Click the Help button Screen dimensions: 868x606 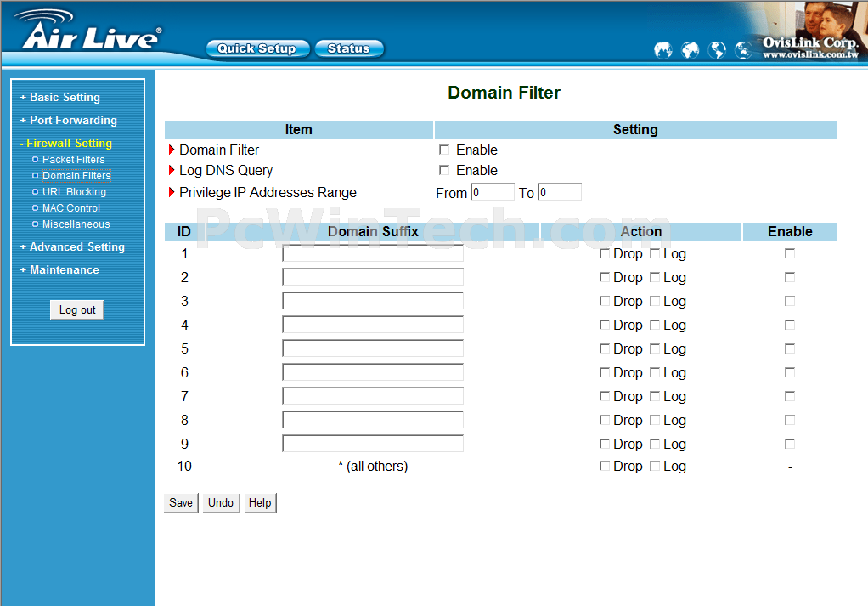pyautogui.click(x=260, y=502)
